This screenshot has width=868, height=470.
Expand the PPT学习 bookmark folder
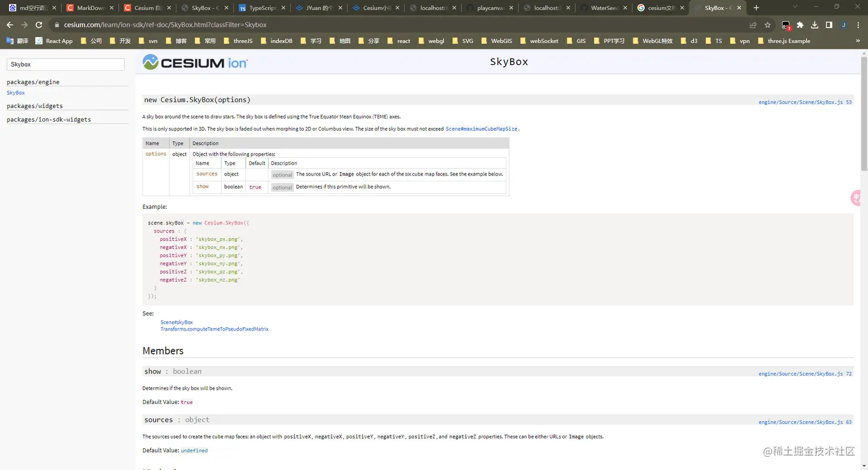[x=609, y=41]
